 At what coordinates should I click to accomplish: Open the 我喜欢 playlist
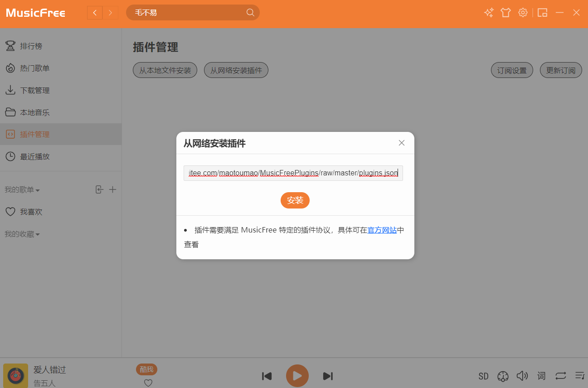(x=61, y=212)
